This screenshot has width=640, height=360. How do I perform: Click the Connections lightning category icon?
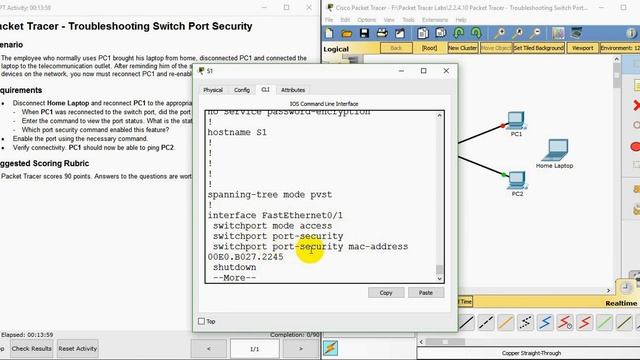[331, 348]
